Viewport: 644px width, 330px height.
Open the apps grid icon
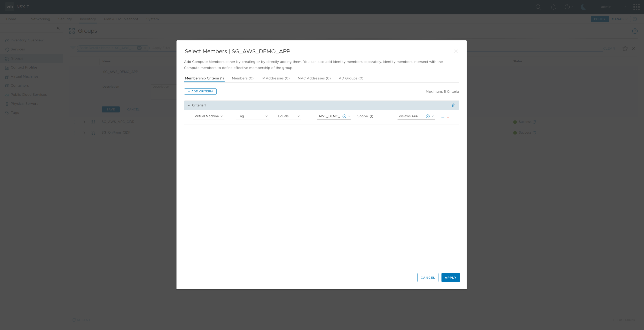tap(636, 7)
